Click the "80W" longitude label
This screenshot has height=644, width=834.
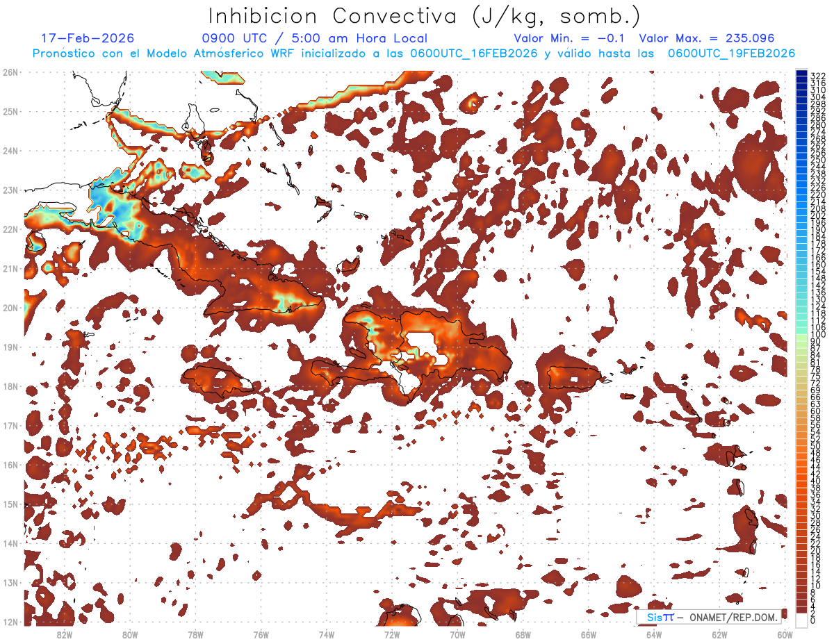coord(129,634)
